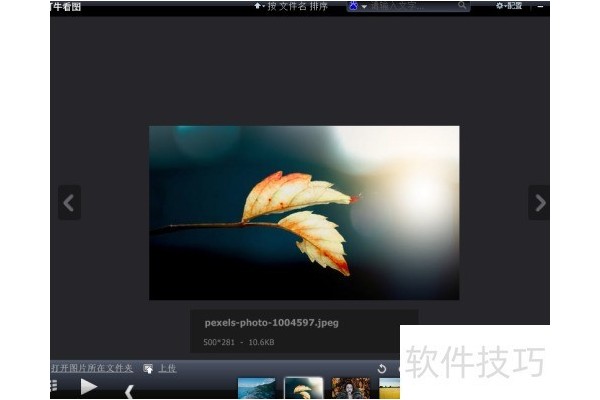Viewport: 600px width, 400px height.
Task: Select the coastal landscape thumbnail
Action: point(257,389)
